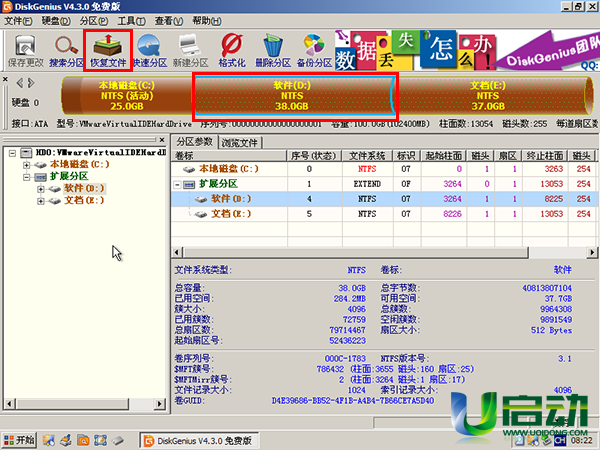Open the 硬盘(D) menu
The width and height of the screenshot is (600, 450).
click(x=56, y=21)
